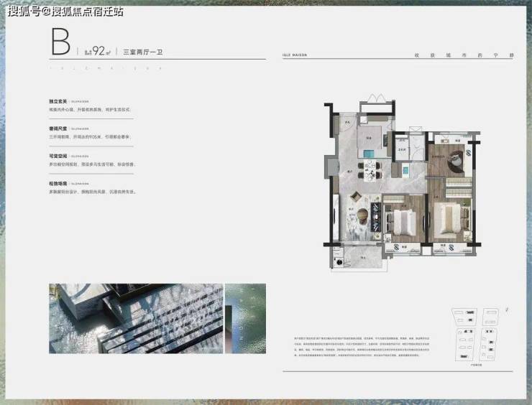The height and width of the screenshot is (405, 532).
Task: Click the bathroom washbasin in floor plan
Action: (x=405, y=171)
